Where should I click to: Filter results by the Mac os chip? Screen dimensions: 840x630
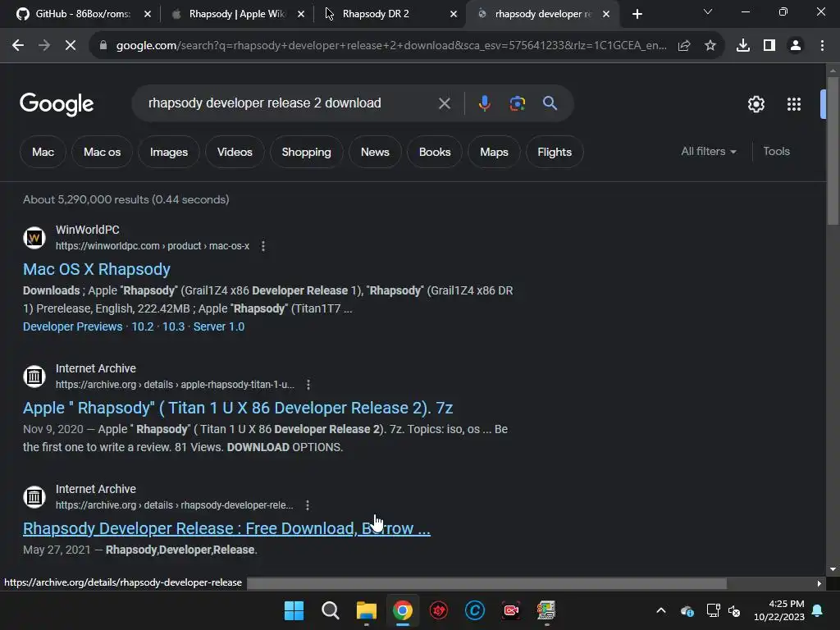click(102, 152)
